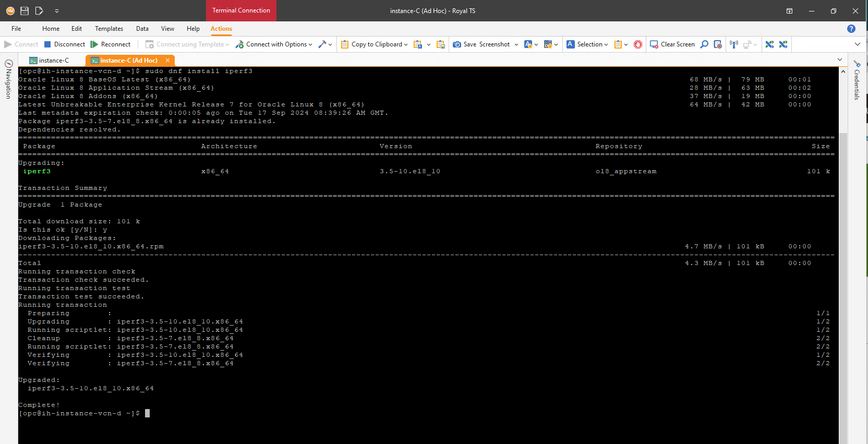Open the Credentials side panel

coord(857,80)
